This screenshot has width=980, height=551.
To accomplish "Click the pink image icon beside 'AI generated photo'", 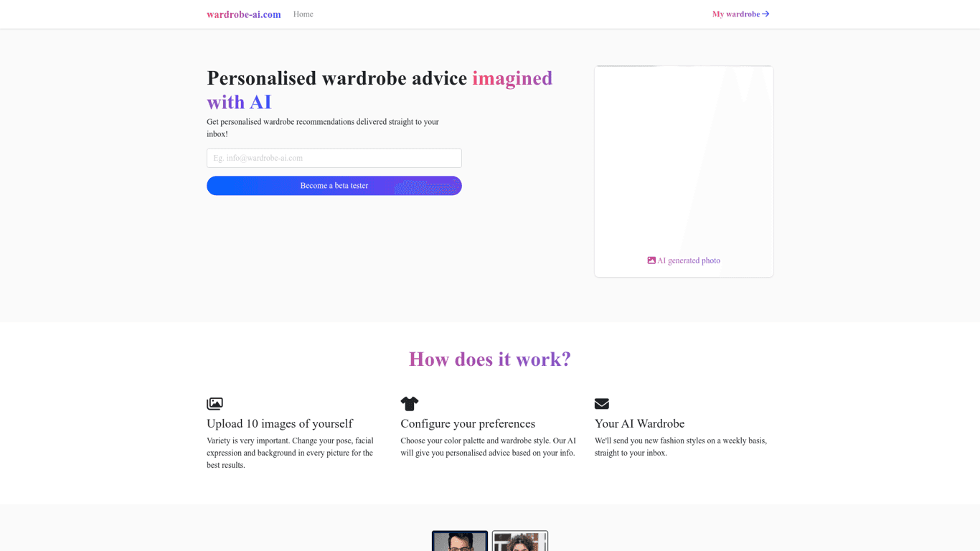I will pos(651,260).
